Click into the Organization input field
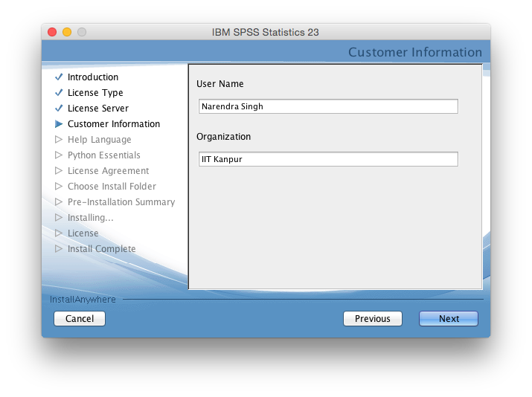The image size is (532, 397). tap(327, 159)
